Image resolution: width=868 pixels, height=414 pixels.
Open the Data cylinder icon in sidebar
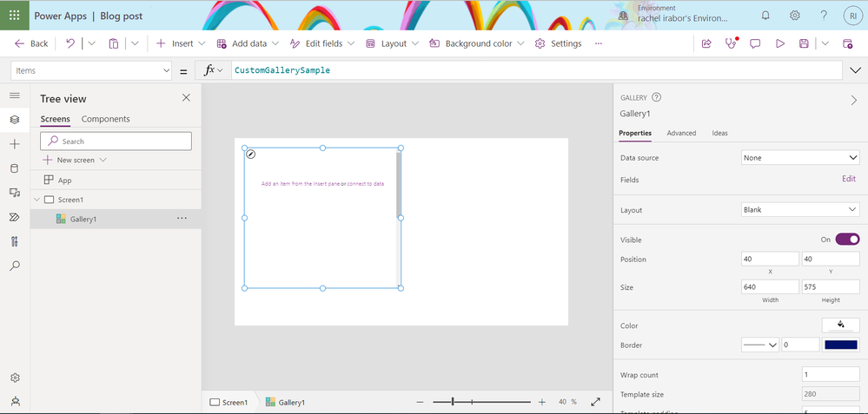pos(15,168)
